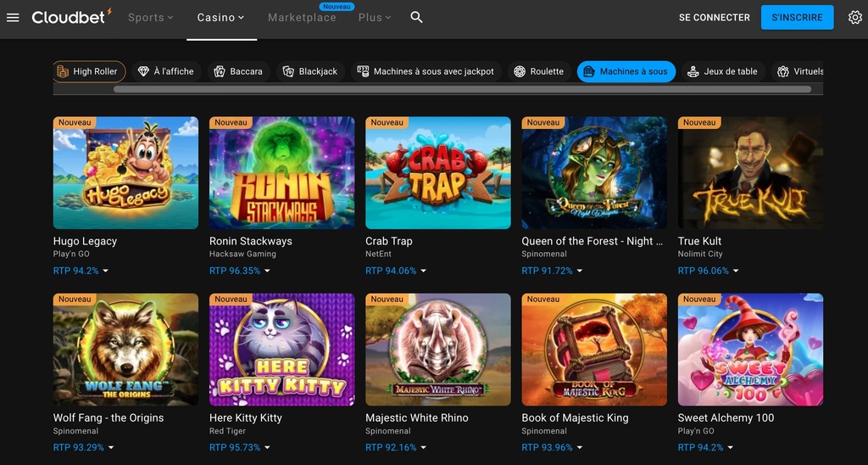Open the hamburger main menu
Viewport: 868px width, 465px height.
tap(13, 18)
